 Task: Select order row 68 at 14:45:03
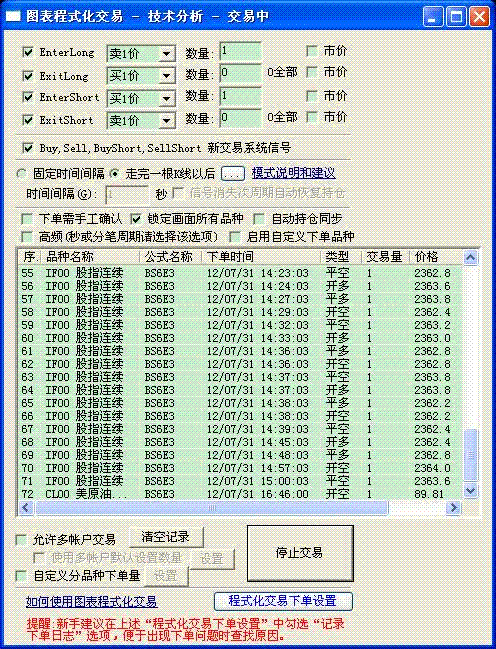pos(240,442)
